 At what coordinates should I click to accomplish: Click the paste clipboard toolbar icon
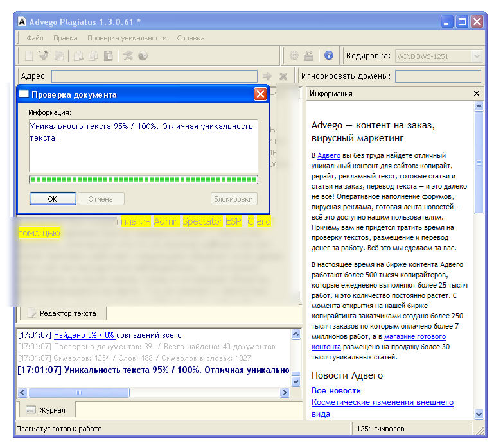coord(109,56)
